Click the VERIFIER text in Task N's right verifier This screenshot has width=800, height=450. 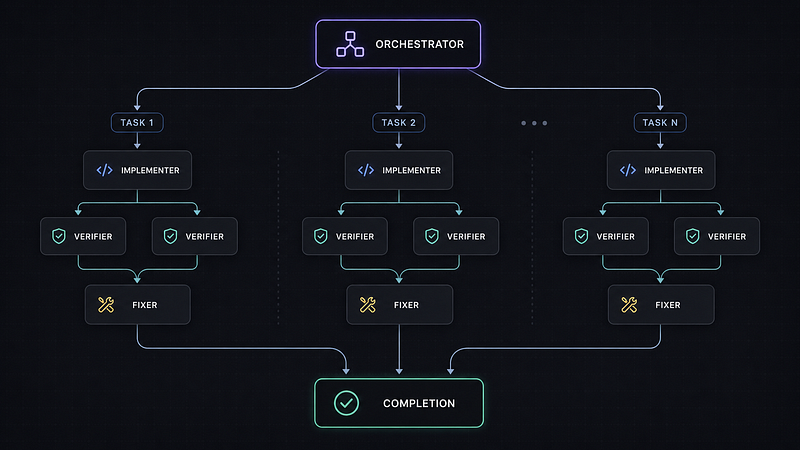[727, 237]
